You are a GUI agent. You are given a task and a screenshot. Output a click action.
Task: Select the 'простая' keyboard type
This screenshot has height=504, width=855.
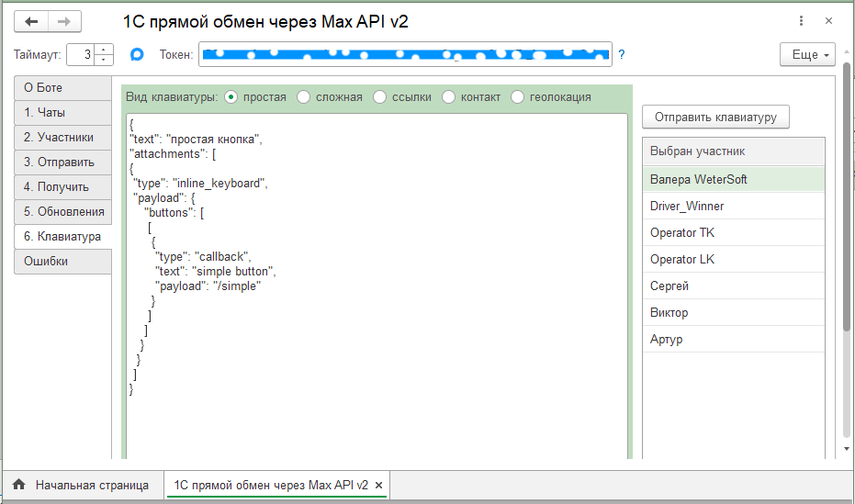[231, 97]
